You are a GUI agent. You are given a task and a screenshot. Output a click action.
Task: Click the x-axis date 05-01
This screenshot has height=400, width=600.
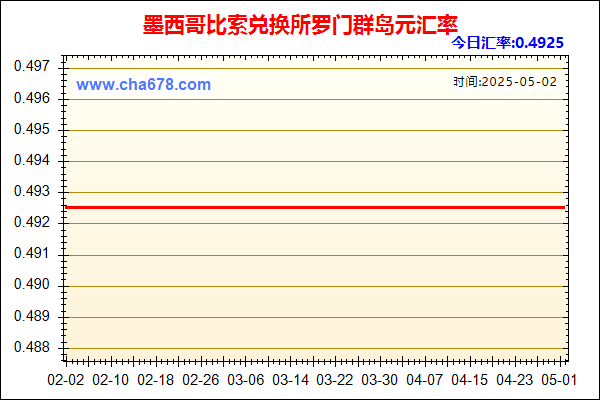559,380
